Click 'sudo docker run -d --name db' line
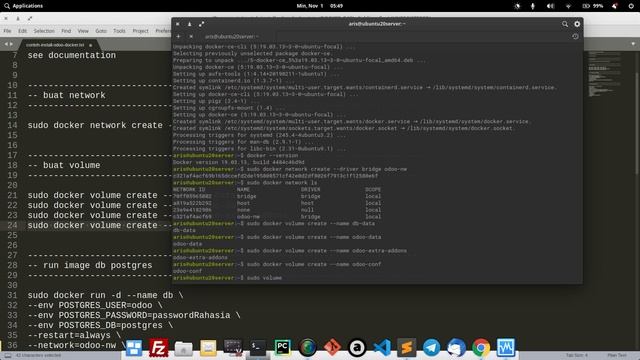 pyautogui.click(x=105, y=296)
